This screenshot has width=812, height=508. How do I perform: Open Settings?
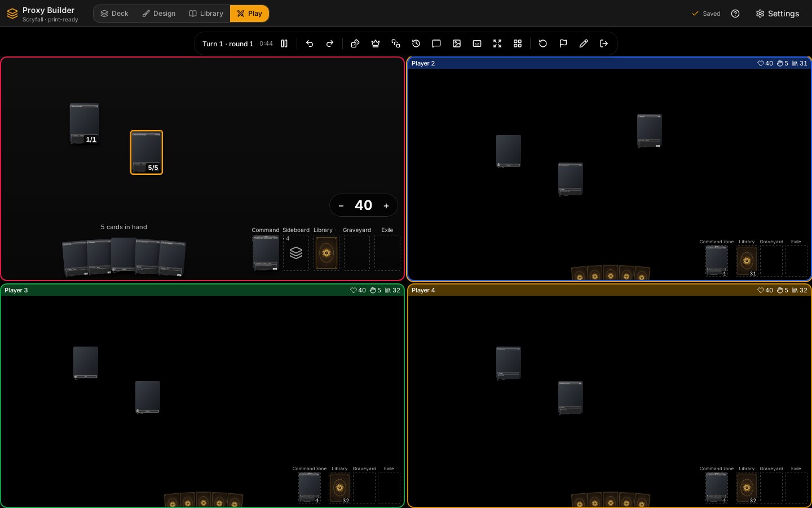(778, 14)
